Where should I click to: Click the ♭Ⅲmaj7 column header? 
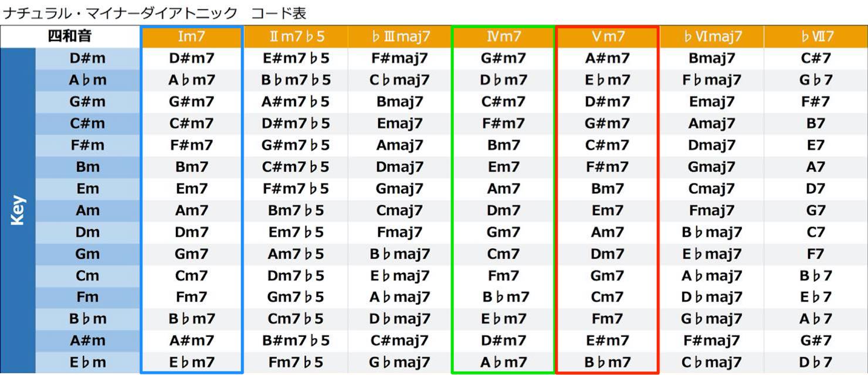tap(399, 37)
